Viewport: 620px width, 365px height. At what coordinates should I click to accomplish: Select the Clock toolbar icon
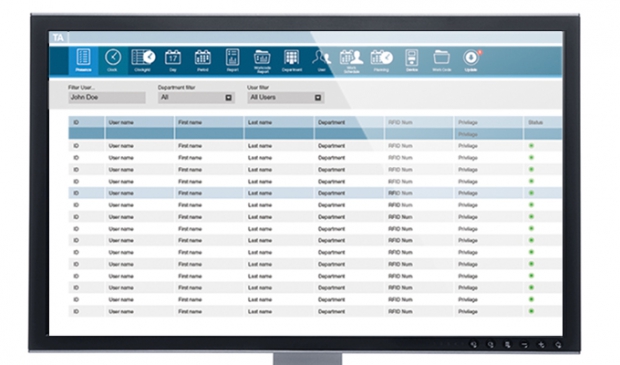[x=113, y=60]
